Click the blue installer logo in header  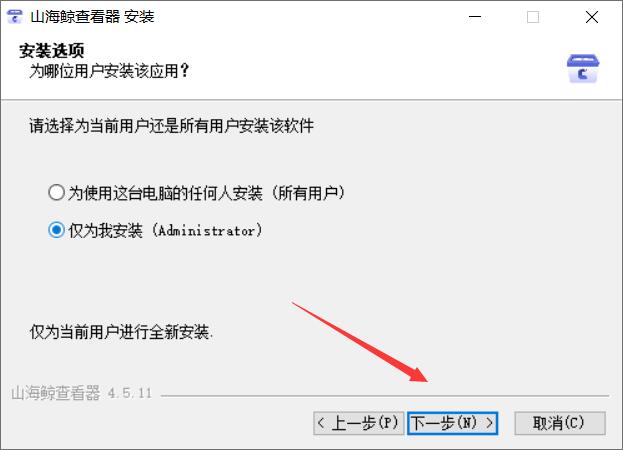point(582,69)
